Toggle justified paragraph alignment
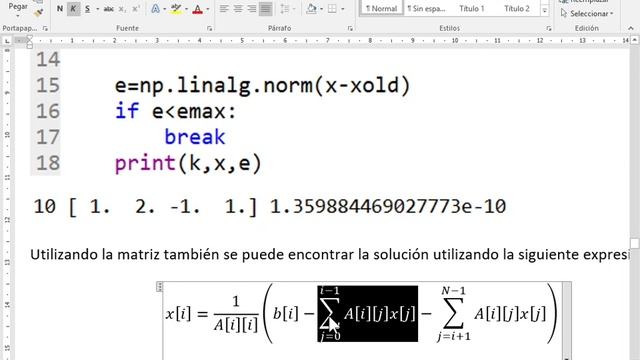The height and width of the screenshot is (360, 640). [266, 9]
